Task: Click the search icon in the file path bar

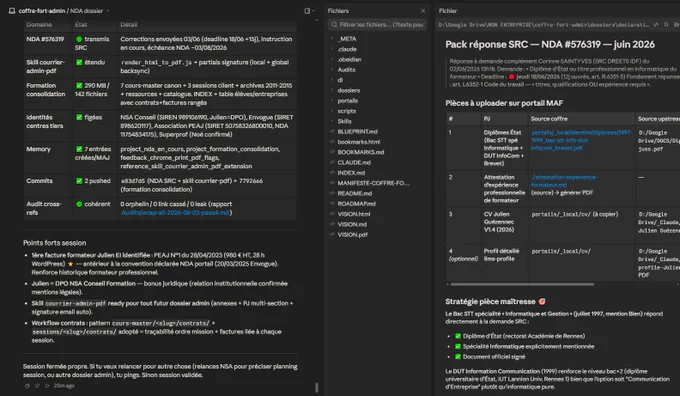Action: click(666, 25)
